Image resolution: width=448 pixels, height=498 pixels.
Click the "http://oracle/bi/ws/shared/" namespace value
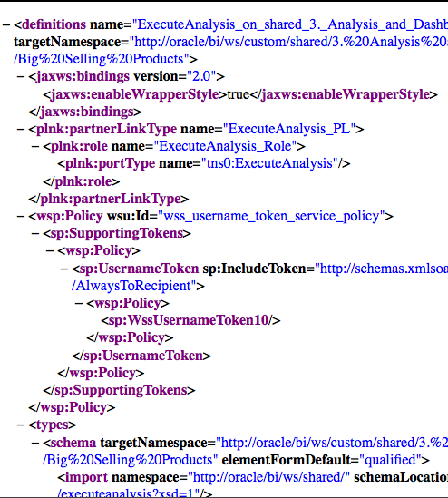(269, 477)
